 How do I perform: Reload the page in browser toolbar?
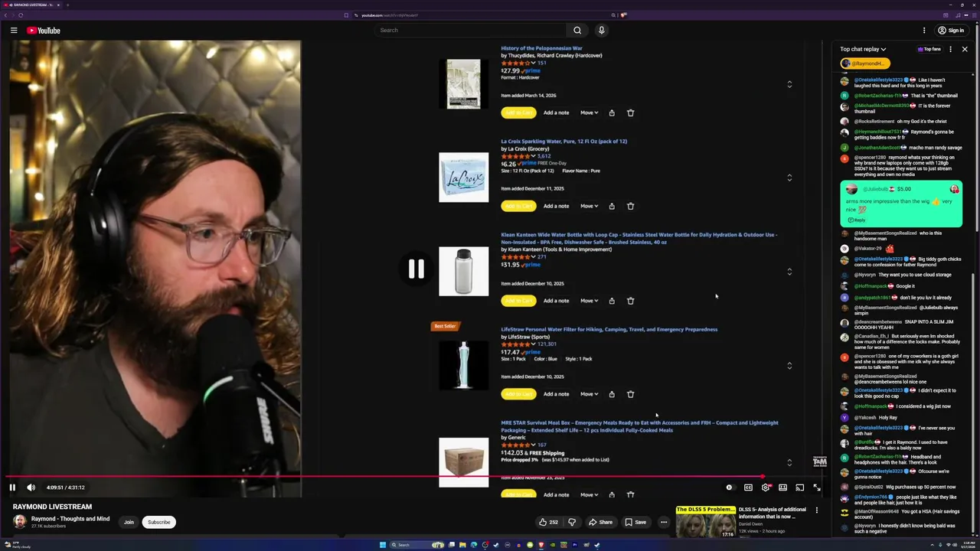(x=21, y=15)
